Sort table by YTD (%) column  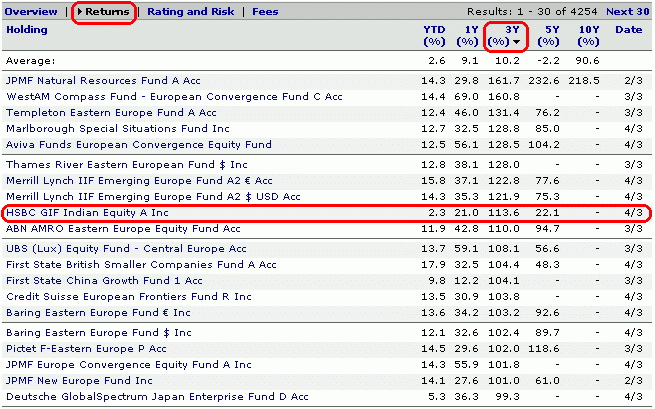434,36
